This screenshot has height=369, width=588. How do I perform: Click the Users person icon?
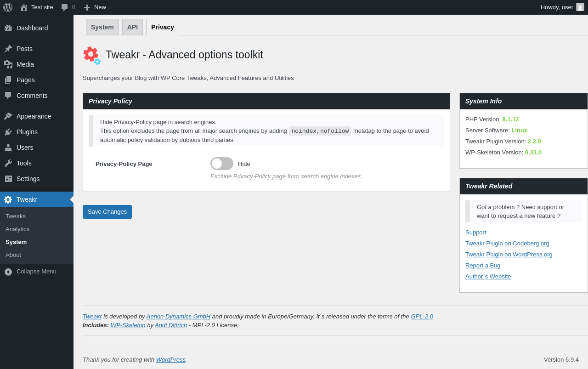click(8, 148)
